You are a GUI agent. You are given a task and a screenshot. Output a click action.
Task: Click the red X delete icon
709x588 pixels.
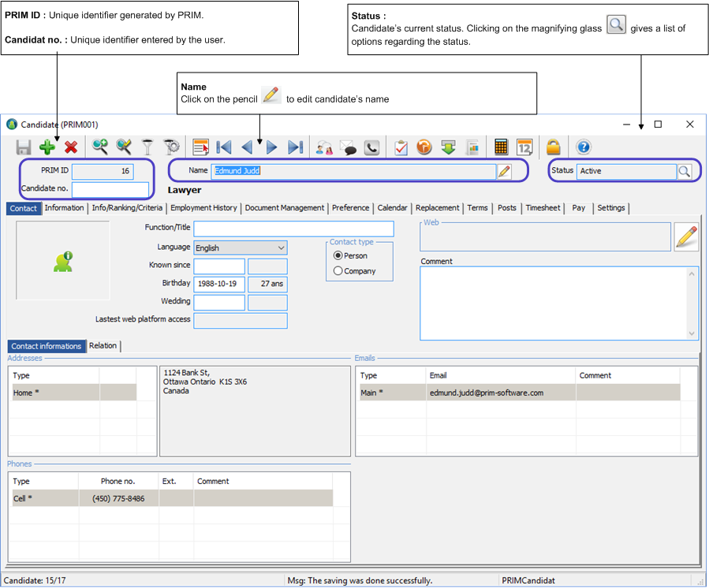pos(71,147)
